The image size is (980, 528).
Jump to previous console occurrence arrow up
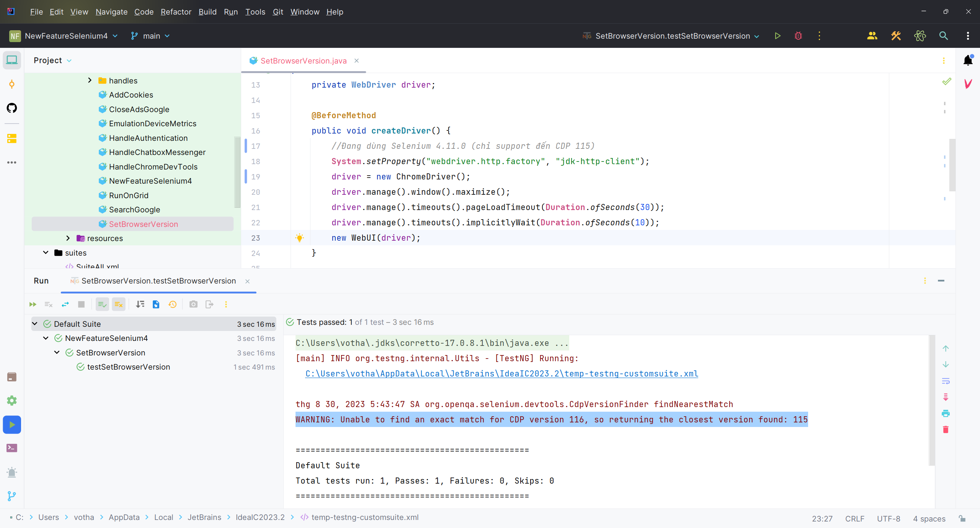946,349
